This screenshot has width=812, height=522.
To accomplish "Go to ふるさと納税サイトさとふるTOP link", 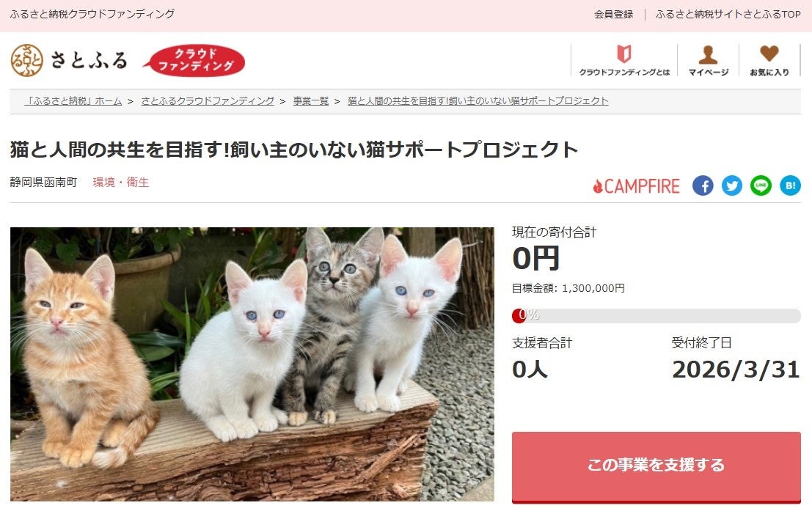I will 728,15.
